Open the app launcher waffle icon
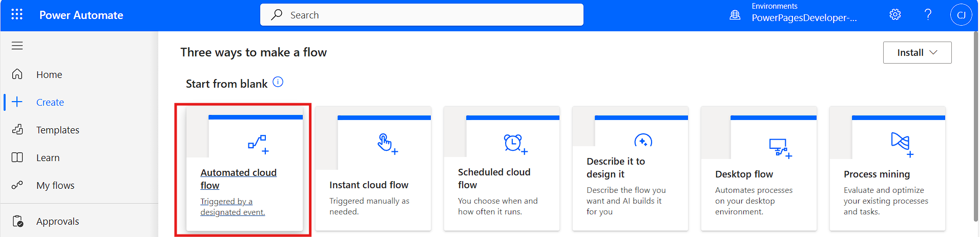The image size is (980, 237). 17,14
